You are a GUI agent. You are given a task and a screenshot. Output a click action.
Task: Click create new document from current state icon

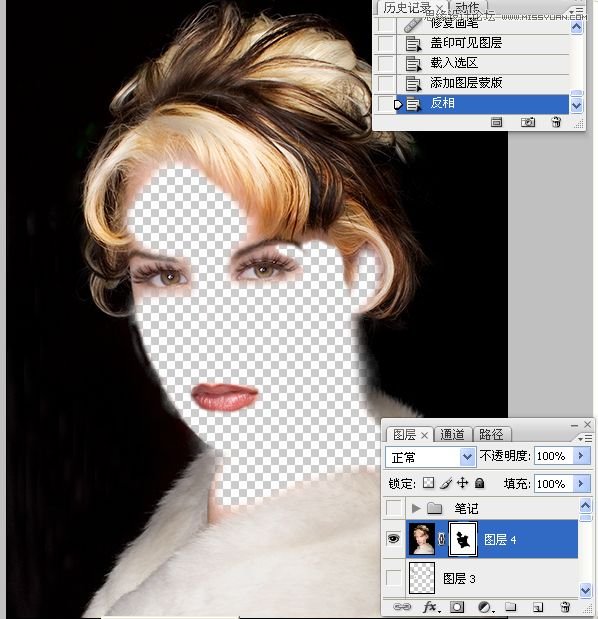click(x=497, y=122)
